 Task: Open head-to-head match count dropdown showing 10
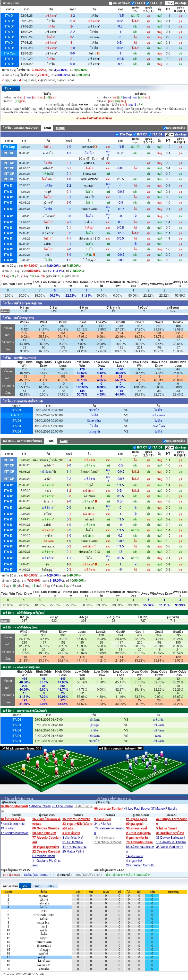click(169, 3)
